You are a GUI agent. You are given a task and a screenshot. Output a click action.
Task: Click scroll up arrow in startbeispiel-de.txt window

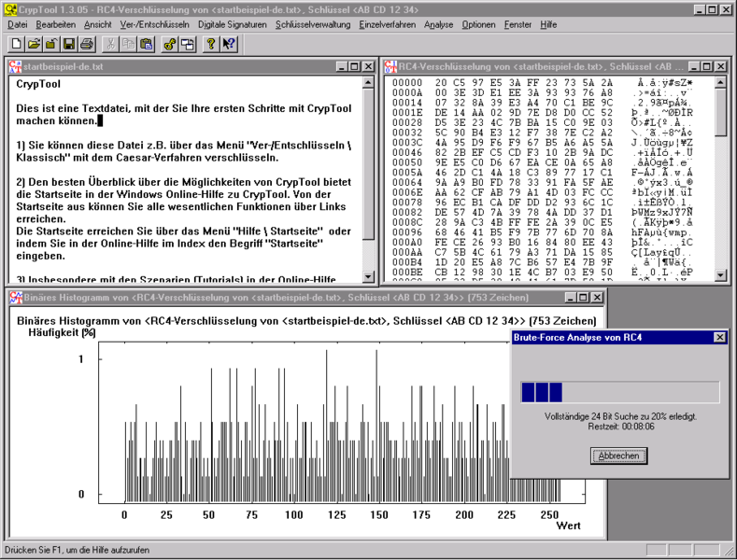point(368,83)
